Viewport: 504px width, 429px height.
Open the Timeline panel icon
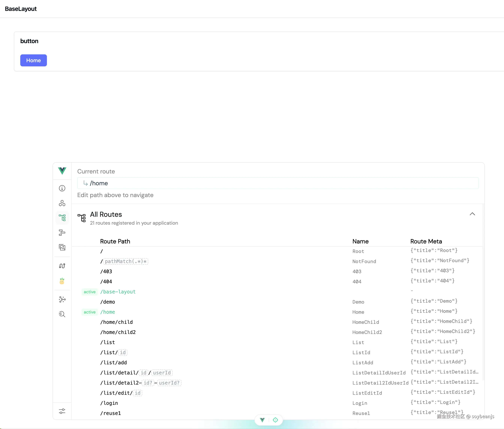pos(62,266)
